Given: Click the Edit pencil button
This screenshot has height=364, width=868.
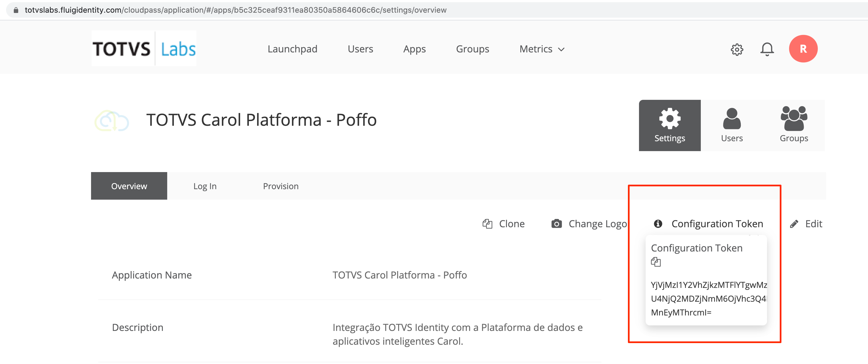Looking at the screenshot, I should [x=806, y=224].
